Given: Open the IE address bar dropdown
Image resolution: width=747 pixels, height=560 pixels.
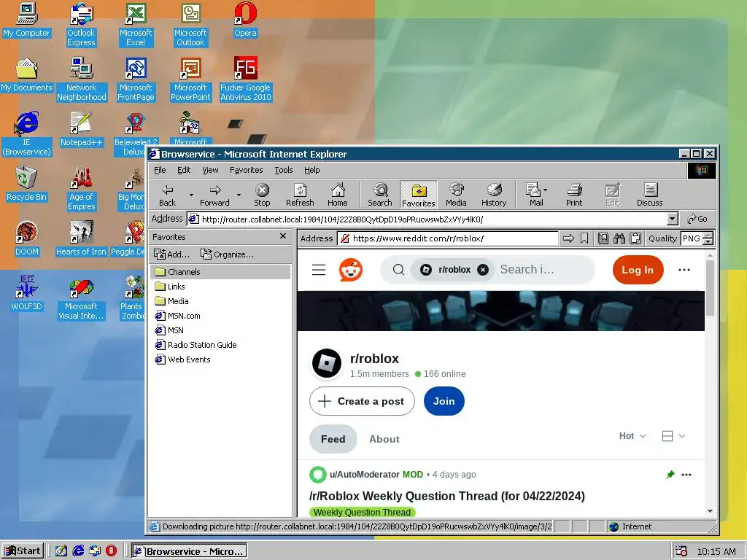Looking at the screenshot, I should pyautogui.click(x=672, y=219).
